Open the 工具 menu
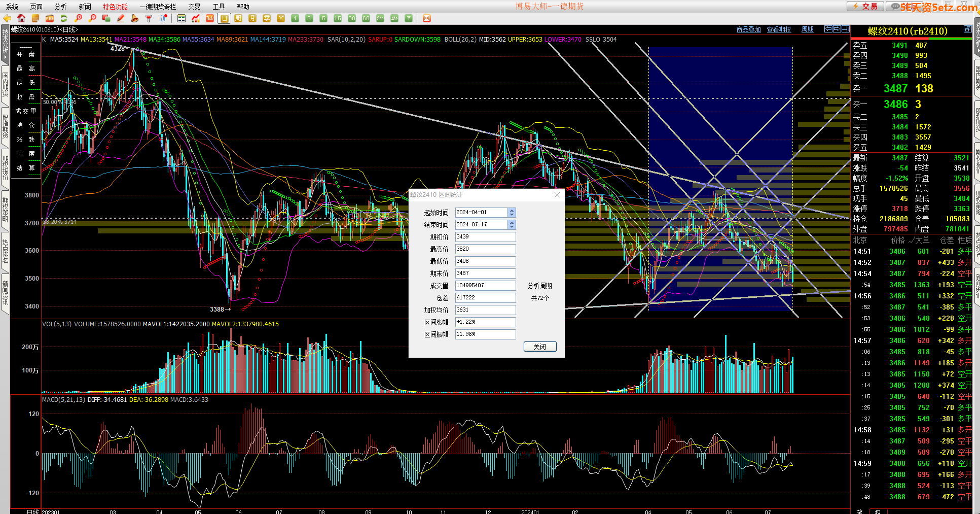Image resolution: width=980 pixels, height=514 pixels. (219, 7)
